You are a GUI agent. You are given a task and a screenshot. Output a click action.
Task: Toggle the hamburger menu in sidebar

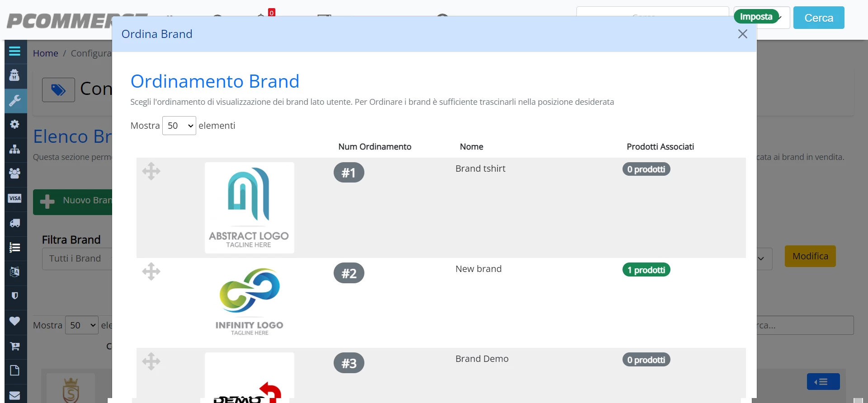click(15, 51)
